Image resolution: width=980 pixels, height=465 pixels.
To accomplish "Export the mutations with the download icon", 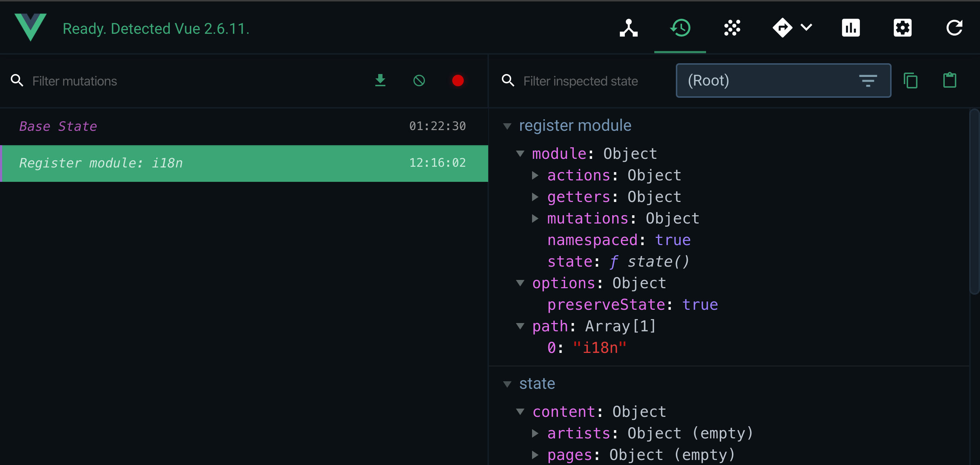I will tap(380, 80).
